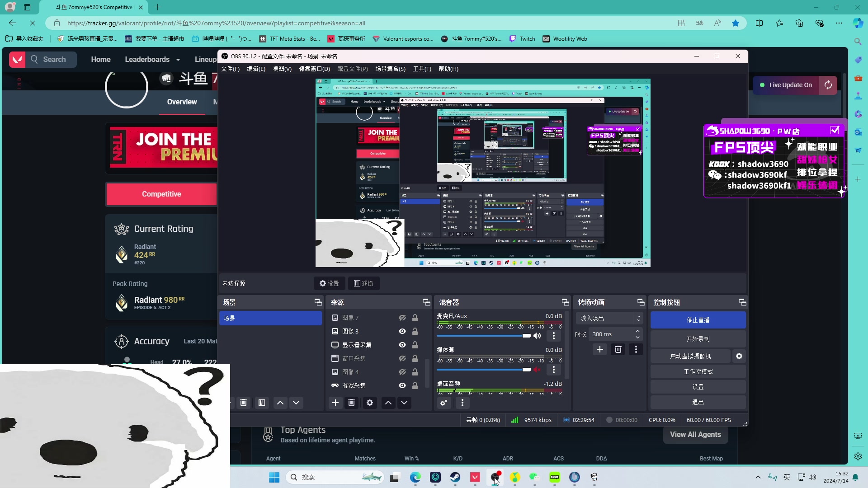Unmute the 媒体源 audio channel
The height and width of the screenshot is (488, 868).
[x=537, y=370]
